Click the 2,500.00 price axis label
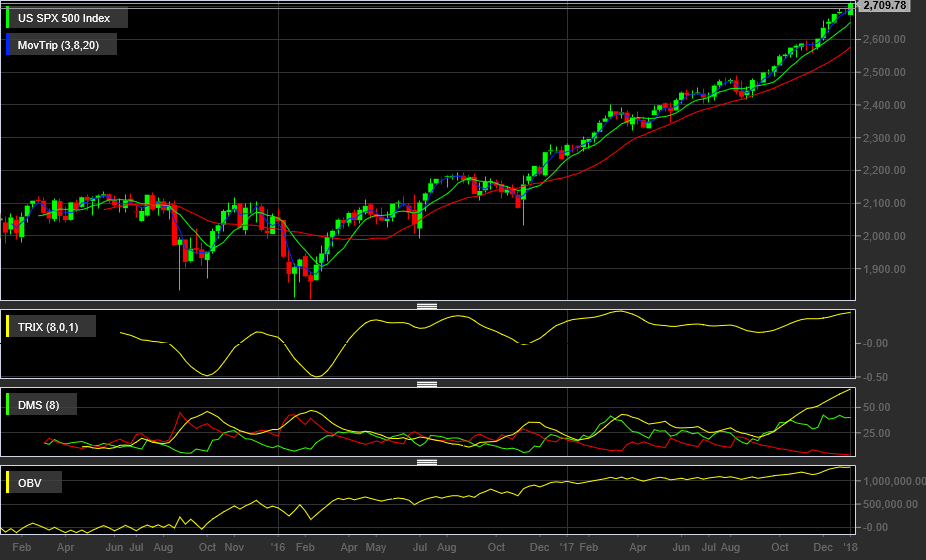 [884, 72]
